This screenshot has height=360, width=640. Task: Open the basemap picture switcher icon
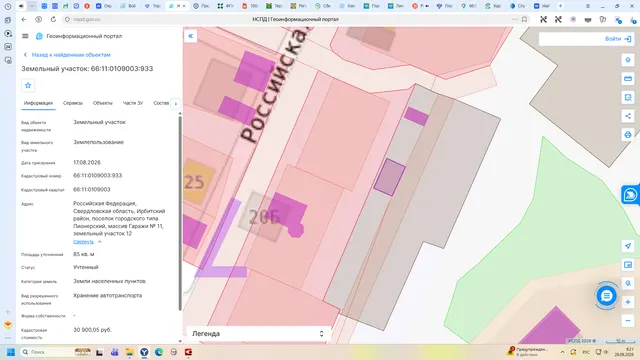point(628,265)
